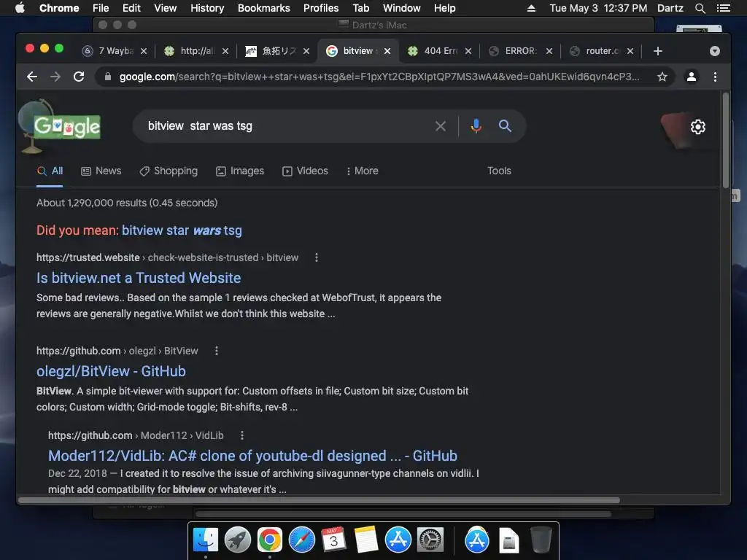The height and width of the screenshot is (560, 747).
Task: Open the Bookmarks menu
Action: (263, 8)
